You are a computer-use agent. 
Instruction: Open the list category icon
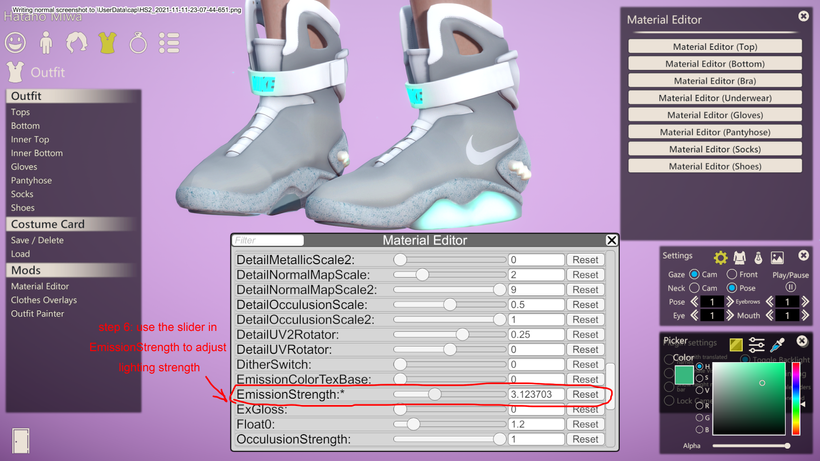click(169, 43)
